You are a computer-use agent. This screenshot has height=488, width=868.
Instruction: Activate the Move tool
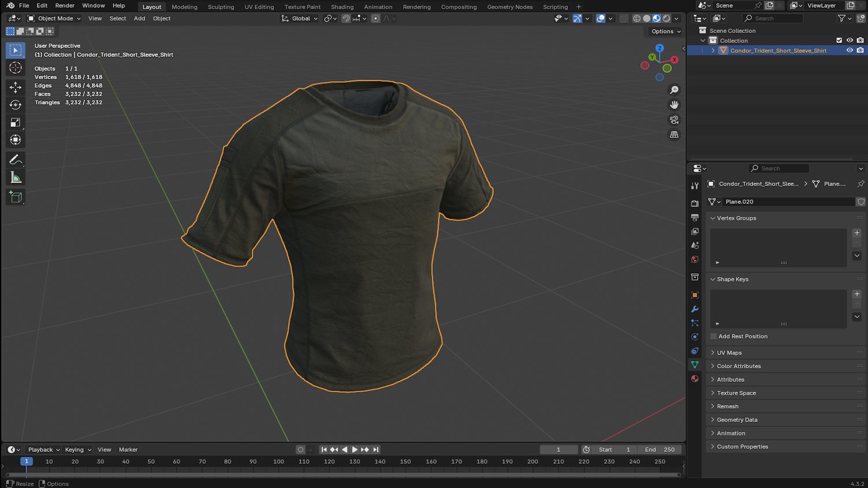click(x=16, y=87)
